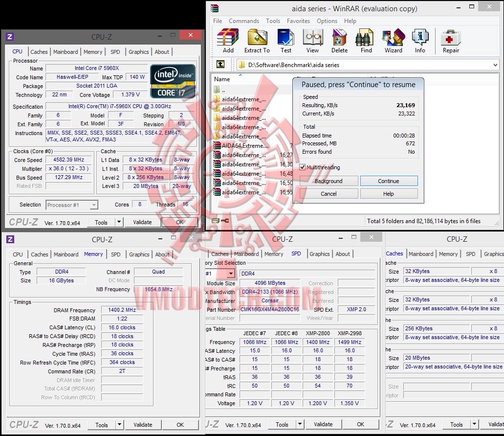The image size is (504, 436).
Task: Click the Info toolbar icon
Action: 420,37
